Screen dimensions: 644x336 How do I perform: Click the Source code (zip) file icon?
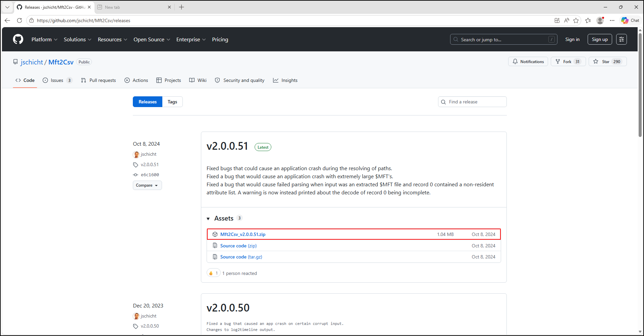click(x=215, y=246)
